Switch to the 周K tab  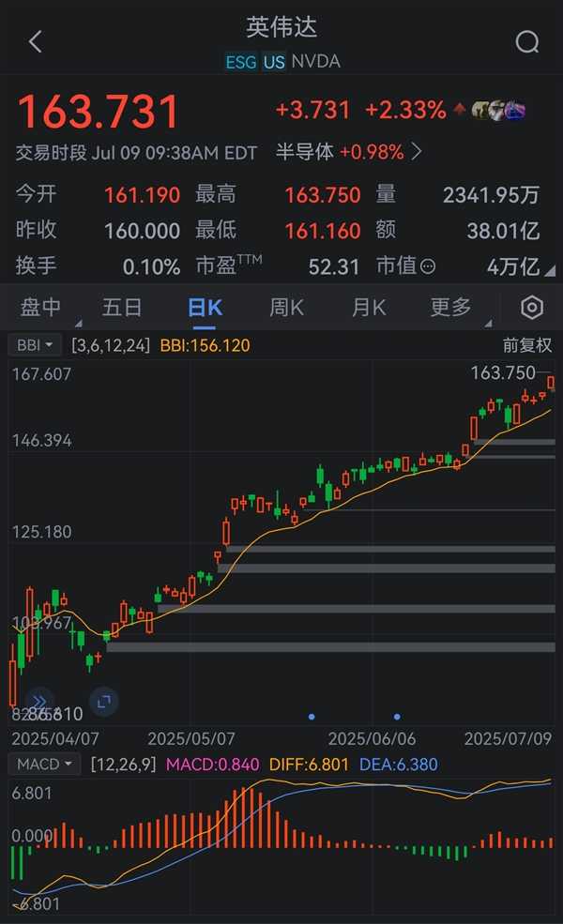tap(286, 308)
